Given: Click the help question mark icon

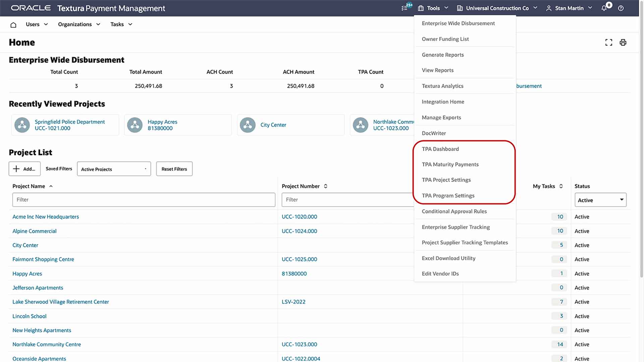Looking at the screenshot, I should pos(621,8).
